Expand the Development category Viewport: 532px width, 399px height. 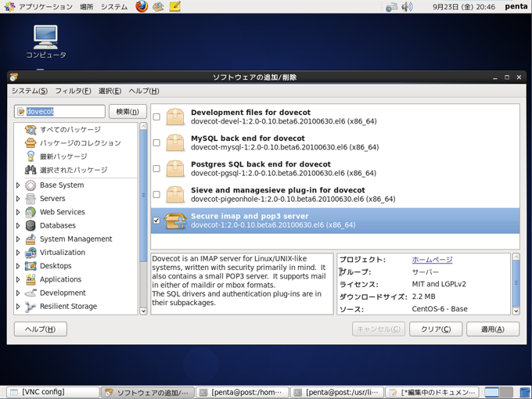[x=18, y=293]
